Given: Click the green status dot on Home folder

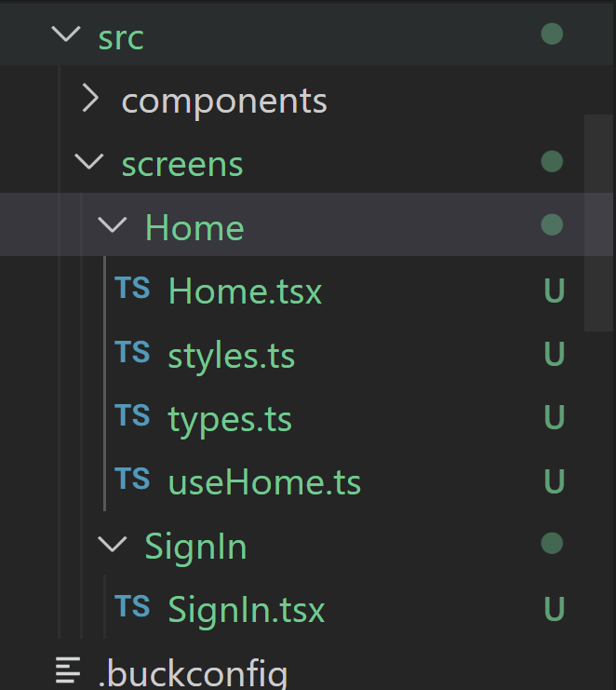Looking at the screenshot, I should coord(552,224).
